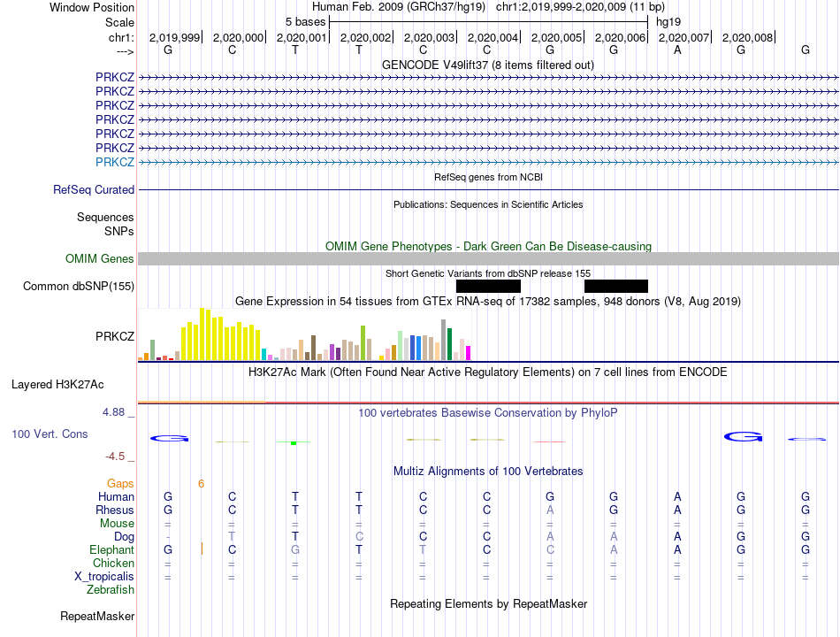
Task: Click the "OMIM Genes" track label
Action: coord(99,258)
